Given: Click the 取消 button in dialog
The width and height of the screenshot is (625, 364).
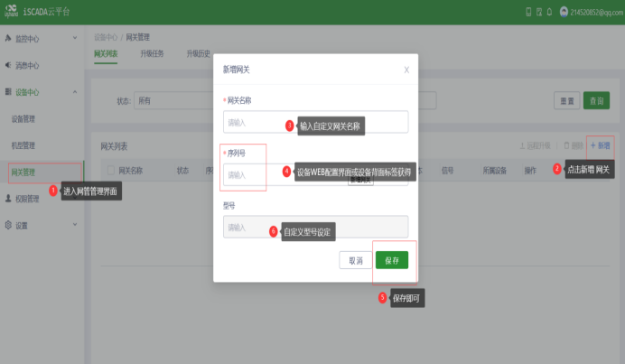Looking at the screenshot, I should click(355, 260).
